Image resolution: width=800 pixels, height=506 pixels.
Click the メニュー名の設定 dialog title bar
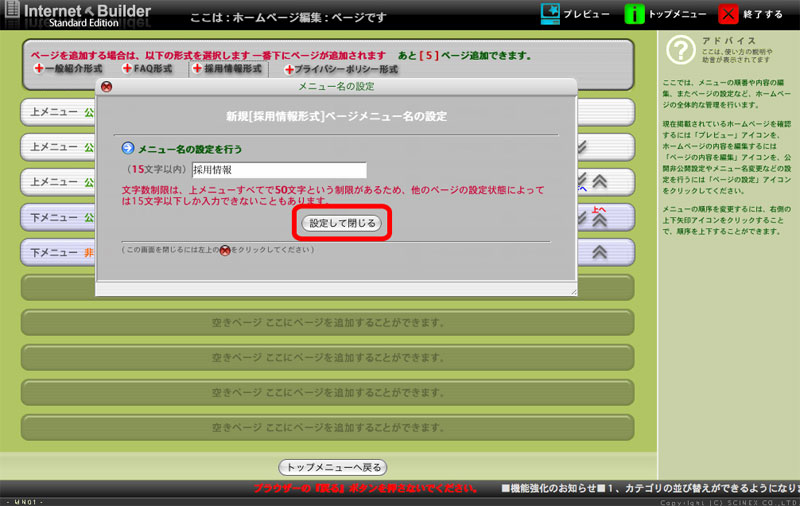[x=335, y=86]
